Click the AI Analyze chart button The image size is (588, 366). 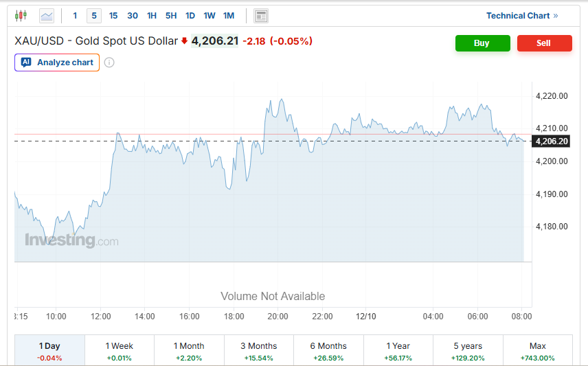click(x=57, y=62)
